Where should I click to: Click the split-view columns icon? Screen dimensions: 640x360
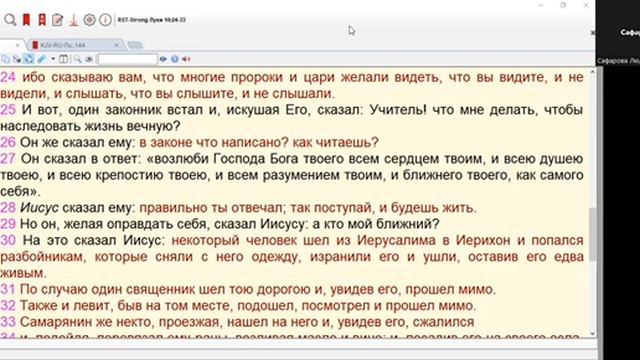64,59
